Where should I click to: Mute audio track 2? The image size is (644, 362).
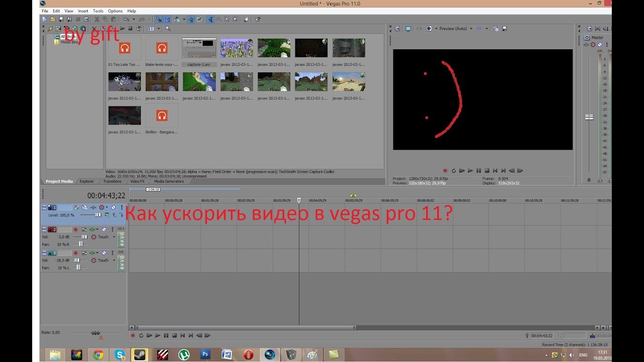104,229
